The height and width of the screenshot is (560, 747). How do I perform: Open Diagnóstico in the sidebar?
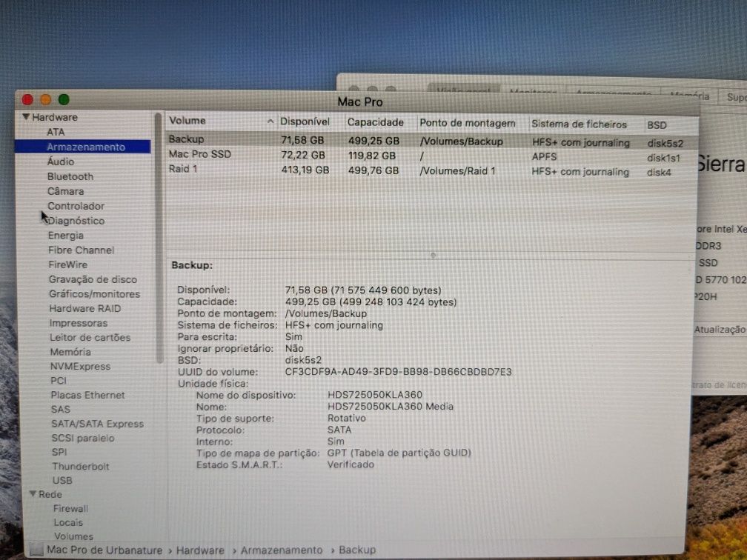click(x=76, y=221)
